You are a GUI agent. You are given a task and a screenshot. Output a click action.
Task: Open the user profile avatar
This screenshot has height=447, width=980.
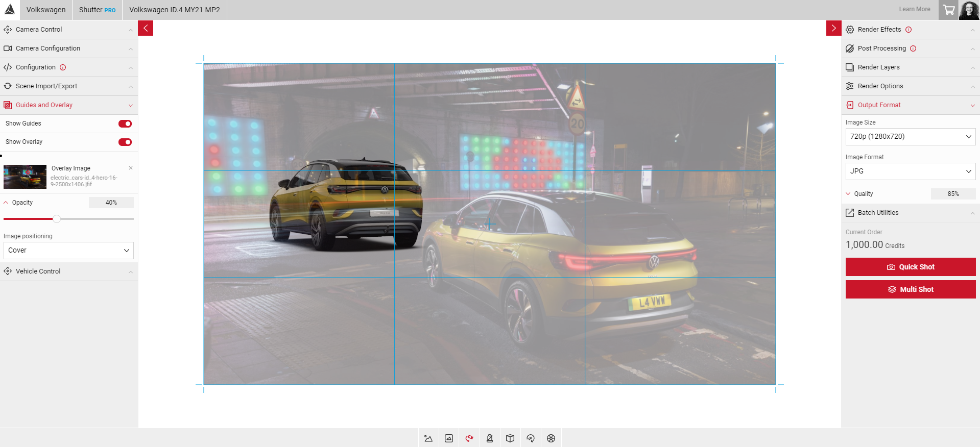click(x=969, y=10)
